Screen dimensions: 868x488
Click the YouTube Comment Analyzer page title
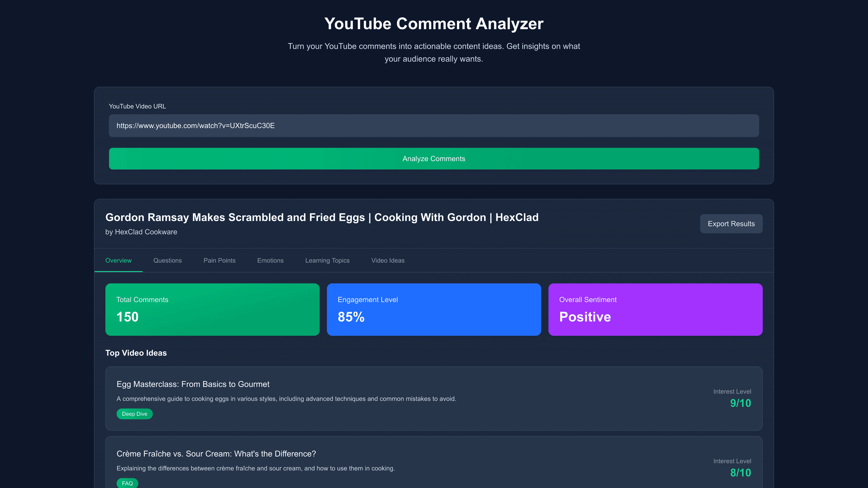click(x=434, y=24)
